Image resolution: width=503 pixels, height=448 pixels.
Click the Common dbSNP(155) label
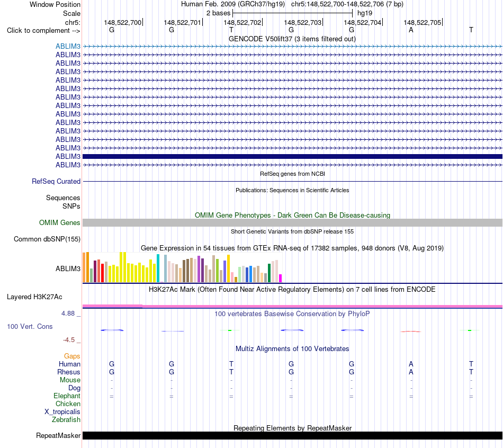(47, 239)
